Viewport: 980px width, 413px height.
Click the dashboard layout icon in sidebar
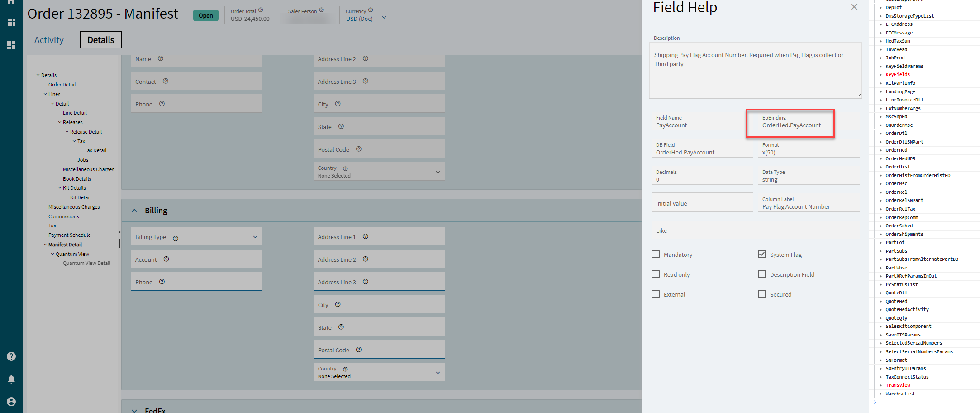pyautogui.click(x=11, y=45)
